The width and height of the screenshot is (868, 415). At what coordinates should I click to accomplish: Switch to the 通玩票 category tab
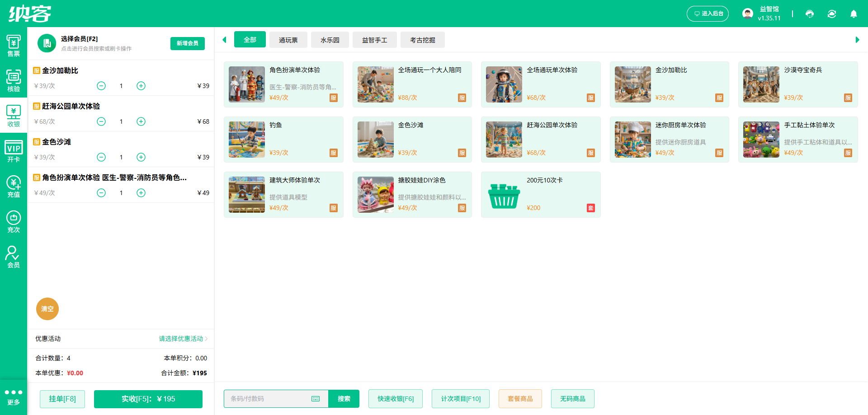288,40
